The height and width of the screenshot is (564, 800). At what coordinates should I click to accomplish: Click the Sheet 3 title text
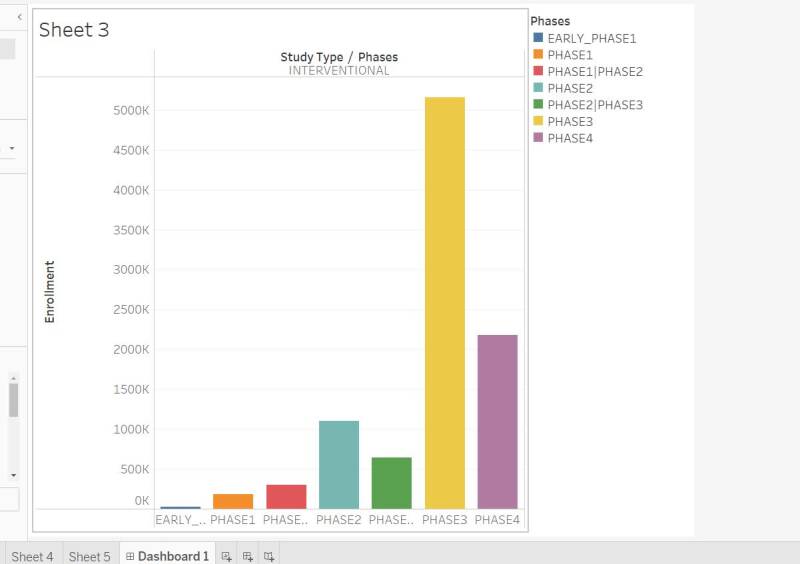74,30
